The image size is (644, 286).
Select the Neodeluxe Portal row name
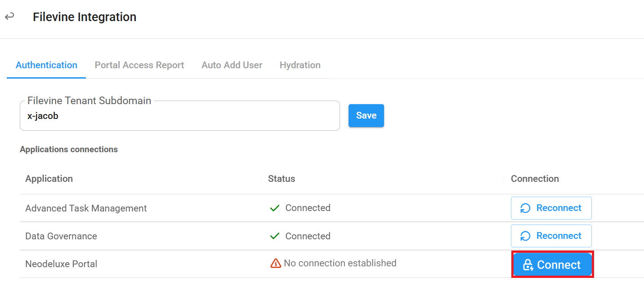(61, 264)
